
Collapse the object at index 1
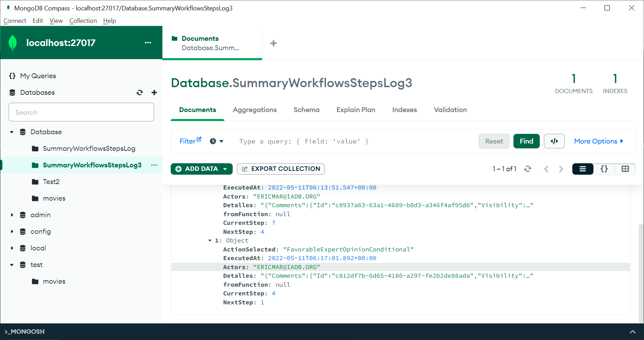pyautogui.click(x=210, y=240)
